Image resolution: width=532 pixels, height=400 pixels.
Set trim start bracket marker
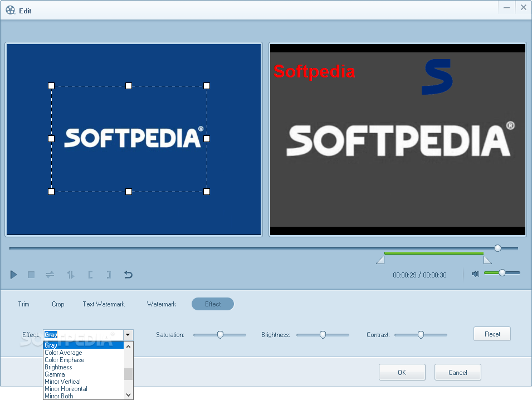[x=90, y=275]
